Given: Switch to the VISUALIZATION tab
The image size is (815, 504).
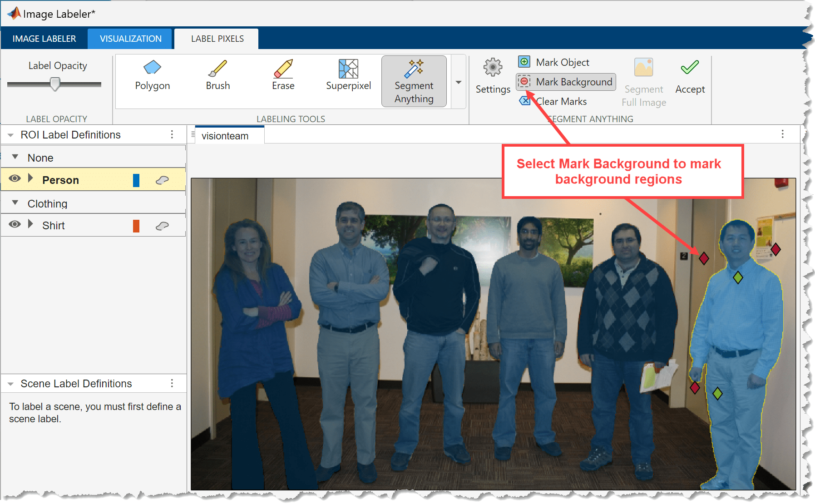Looking at the screenshot, I should point(130,39).
